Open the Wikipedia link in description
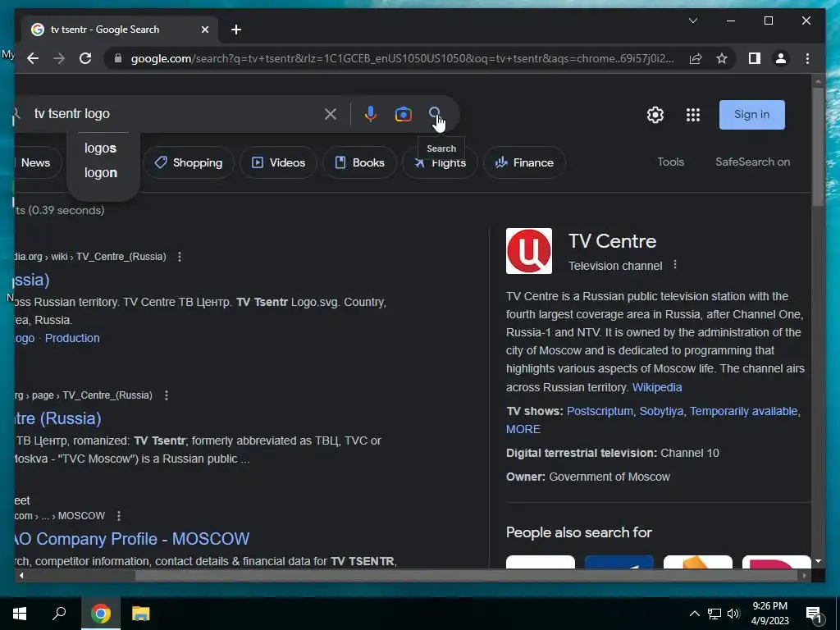Viewport: 840px width, 630px height. coord(657,387)
